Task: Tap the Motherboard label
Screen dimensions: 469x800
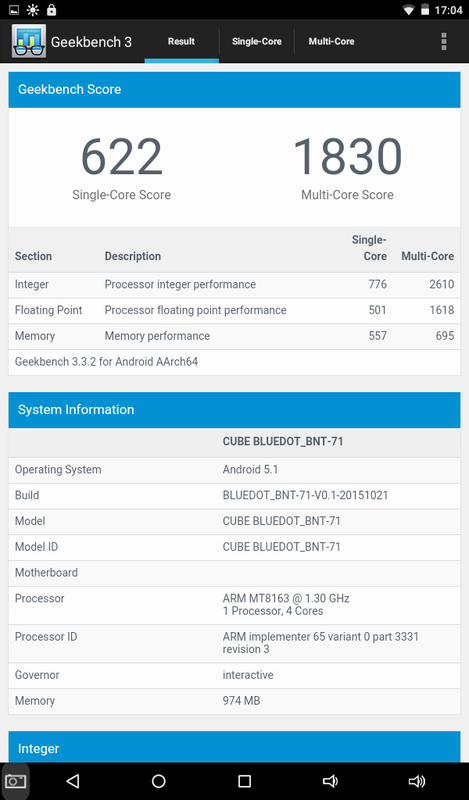Action: 46,572
